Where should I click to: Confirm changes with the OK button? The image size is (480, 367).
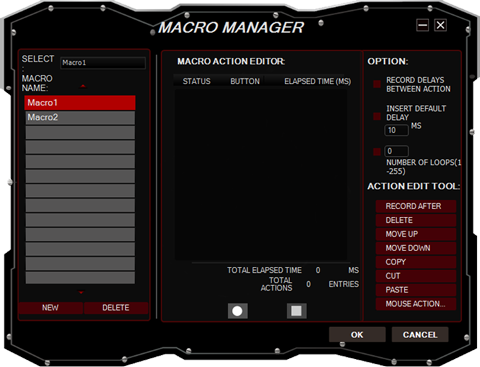click(357, 335)
